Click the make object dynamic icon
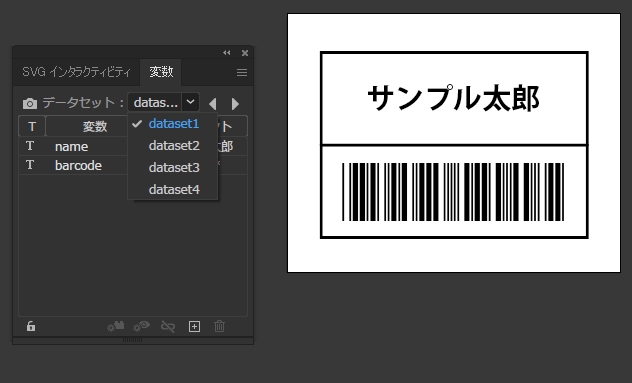 116,326
